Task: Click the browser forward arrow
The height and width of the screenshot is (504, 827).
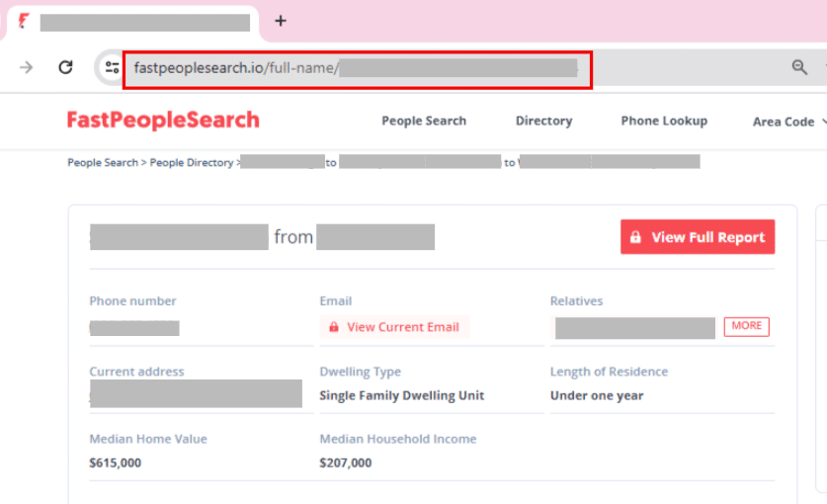Action: 27,67
